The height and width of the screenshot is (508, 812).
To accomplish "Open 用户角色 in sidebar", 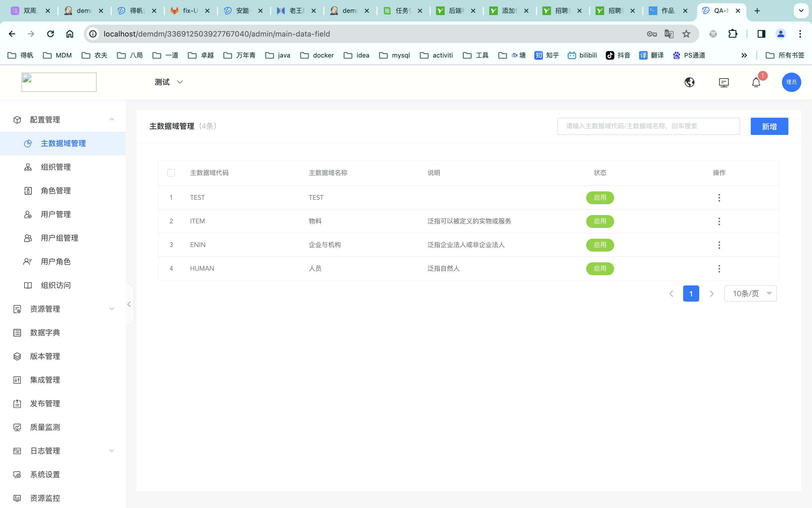I will tap(63, 262).
